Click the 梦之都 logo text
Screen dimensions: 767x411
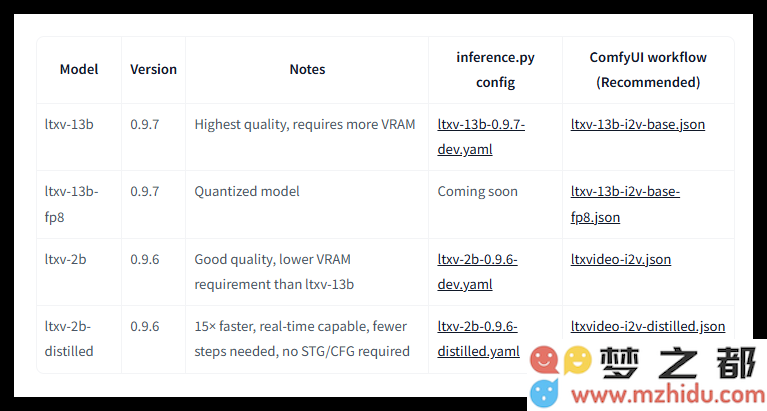point(678,363)
